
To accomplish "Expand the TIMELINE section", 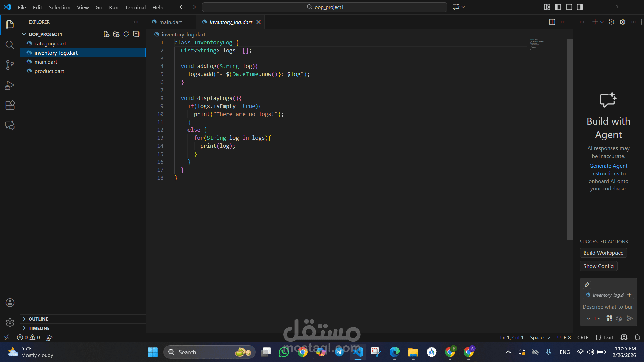I will (x=39, y=328).
